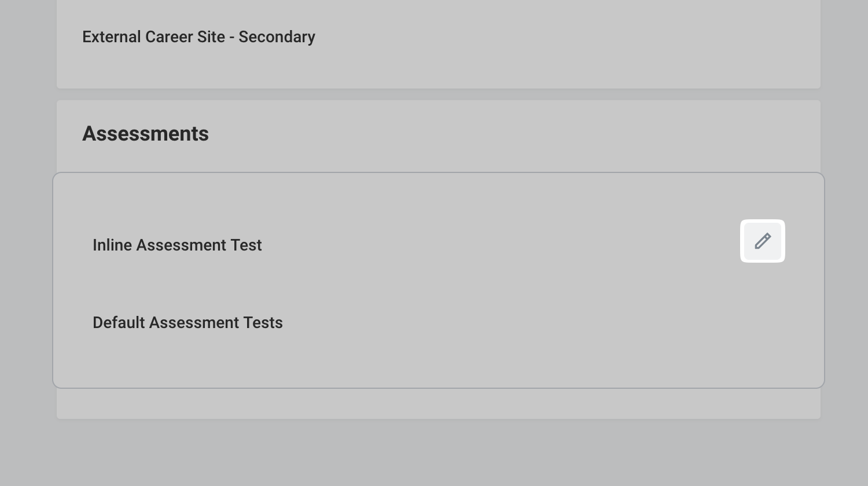Viewport: 868px width, 486px height.
Task: Click the word Secondary in top card
Action: (277, 37)
